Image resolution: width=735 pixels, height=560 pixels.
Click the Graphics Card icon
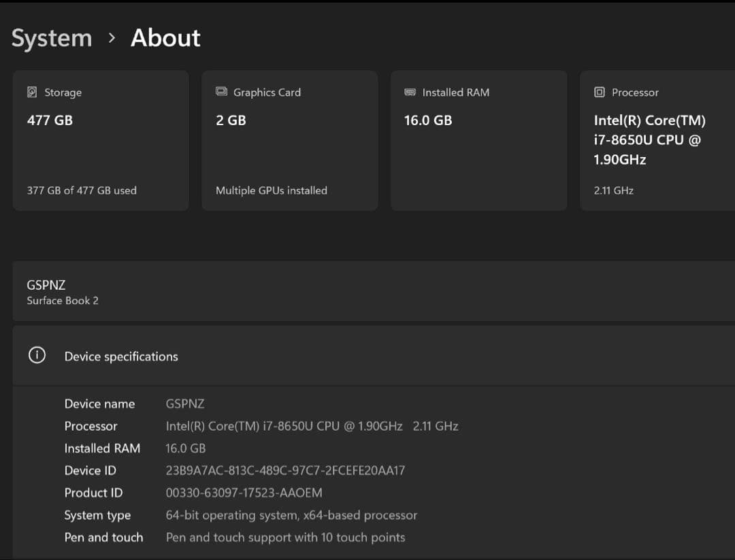click(x=221, y=92)
